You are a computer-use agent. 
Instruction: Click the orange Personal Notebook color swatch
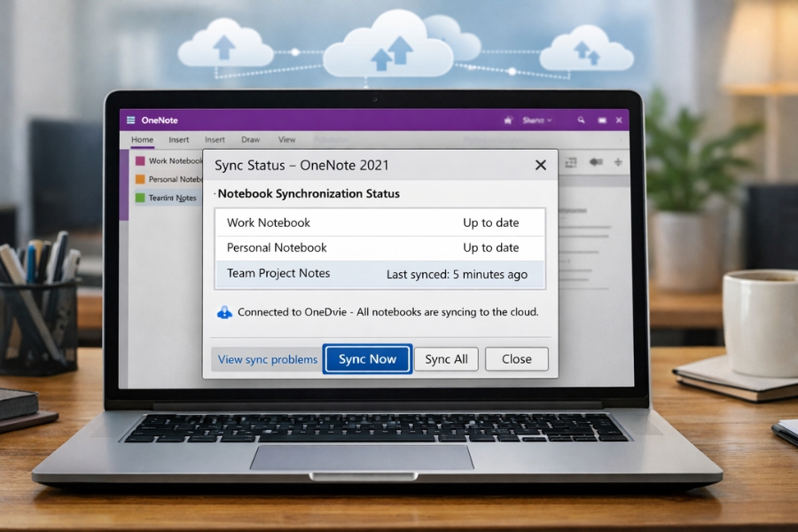(x=138, y=179)
